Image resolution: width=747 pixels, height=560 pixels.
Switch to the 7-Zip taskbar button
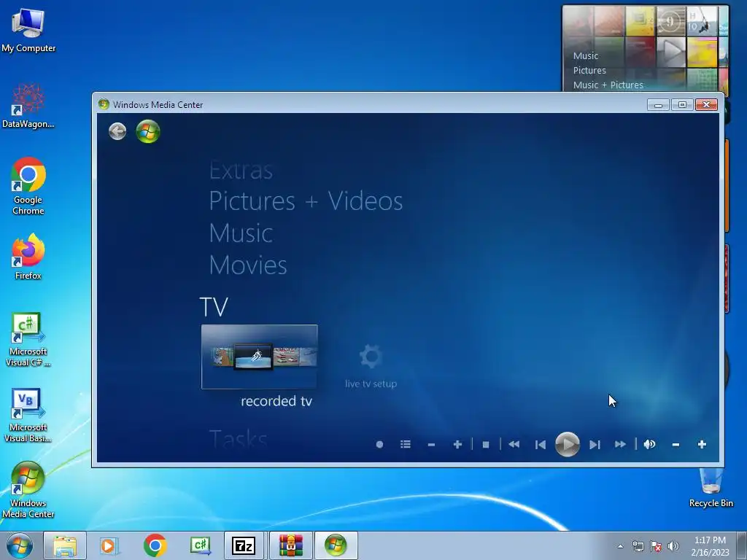tap(244, 545)
